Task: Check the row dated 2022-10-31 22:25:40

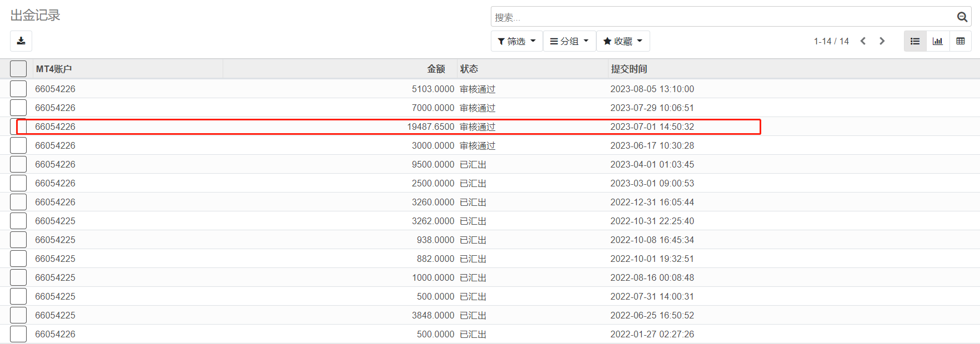Action: point(18,221)
